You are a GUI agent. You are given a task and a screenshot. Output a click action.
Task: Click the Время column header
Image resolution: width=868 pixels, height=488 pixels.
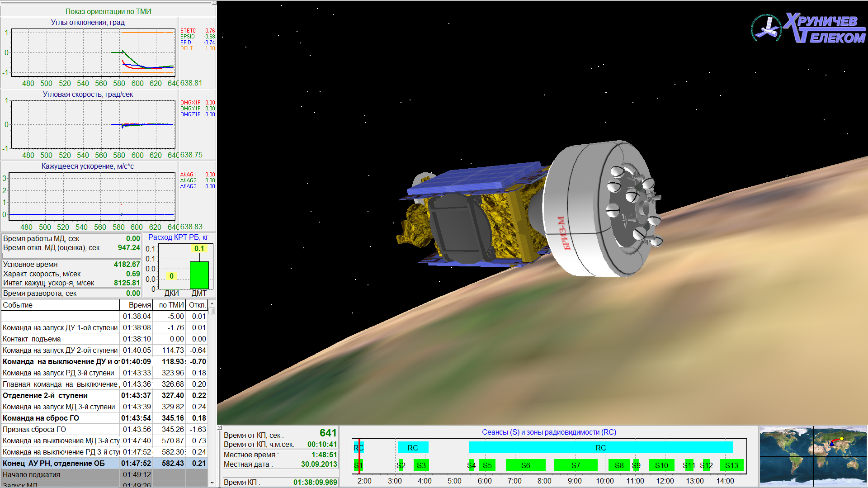tap(137, 305)
